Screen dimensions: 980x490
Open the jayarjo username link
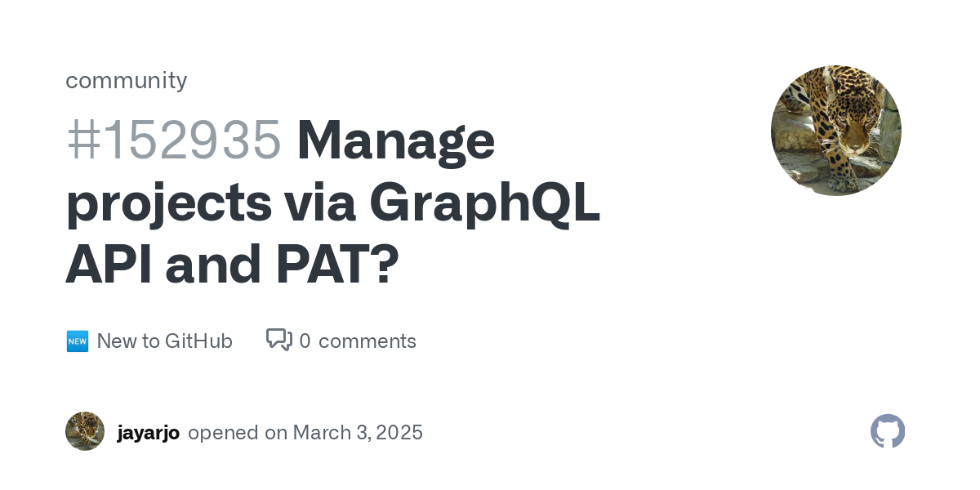click(149, 433)
